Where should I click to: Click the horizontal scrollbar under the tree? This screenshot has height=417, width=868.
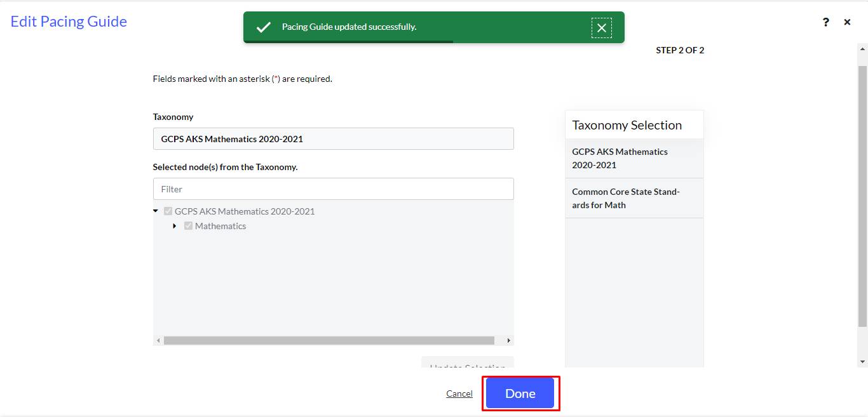click(329, 341)
